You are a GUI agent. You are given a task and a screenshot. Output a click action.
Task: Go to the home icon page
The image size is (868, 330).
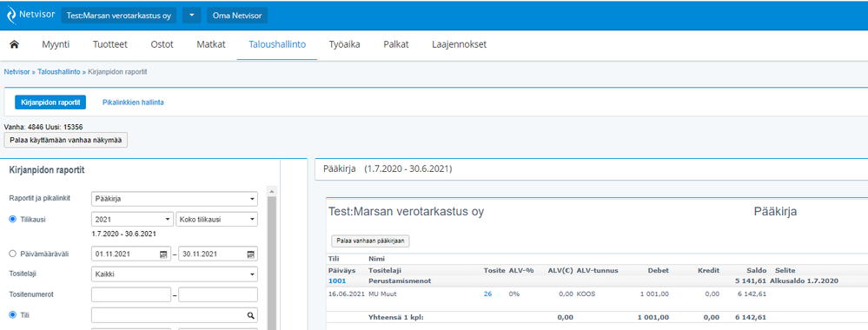click(x=15, y=45)
